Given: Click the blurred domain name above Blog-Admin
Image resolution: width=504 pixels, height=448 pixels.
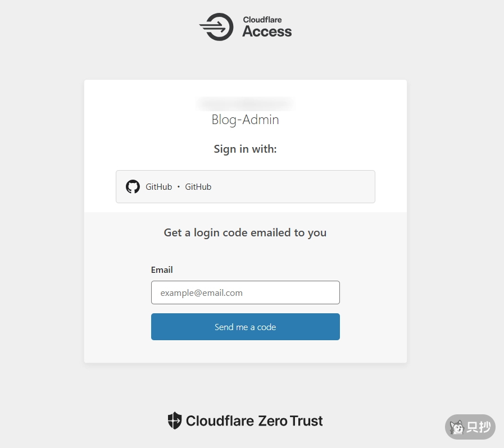Looking at the screenshot, I should point(245,103).
